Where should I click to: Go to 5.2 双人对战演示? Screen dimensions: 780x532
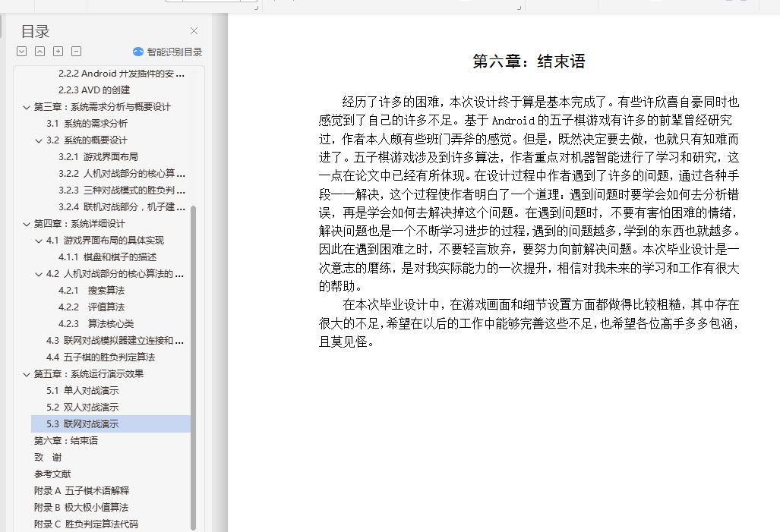[83, 408]
